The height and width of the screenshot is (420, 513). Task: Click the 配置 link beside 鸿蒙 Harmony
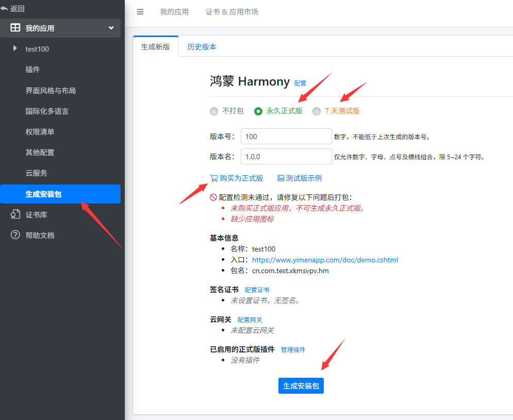pyautogui.click(x=300, y=83)
